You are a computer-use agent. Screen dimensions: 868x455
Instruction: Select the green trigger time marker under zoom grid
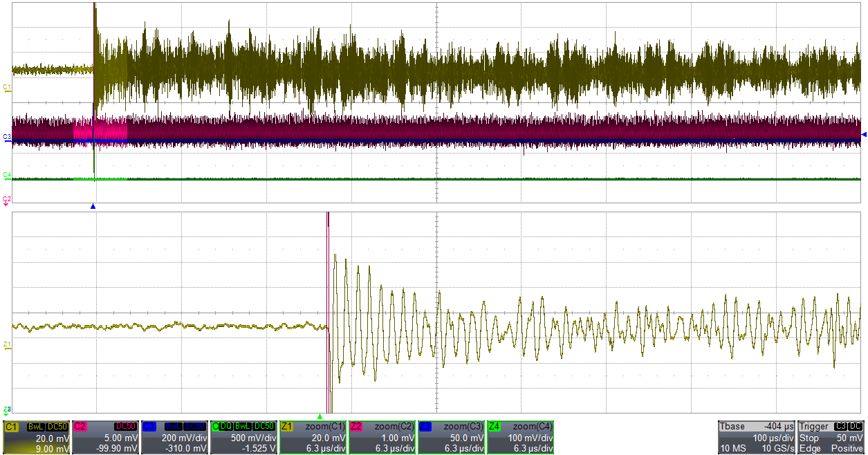tap(320, 416)
